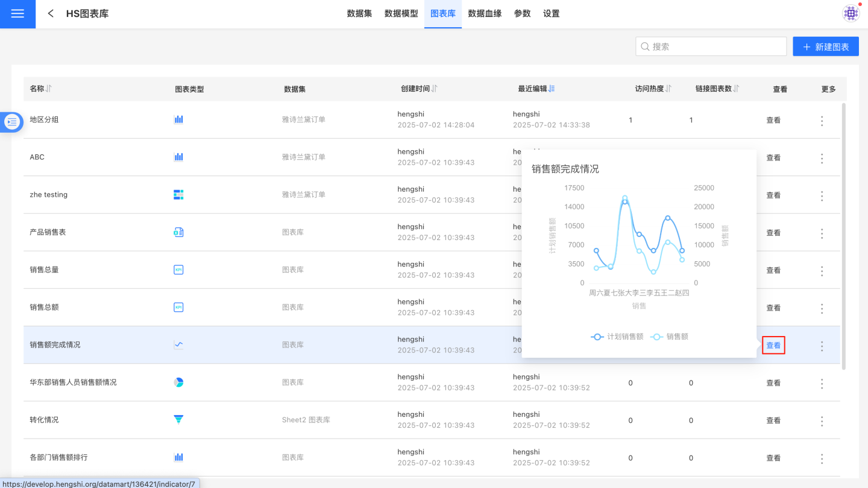The width and height of the screenshot is (868, 488).
Task: Sort the list by 访问热度 column
Action: point(668,89)
